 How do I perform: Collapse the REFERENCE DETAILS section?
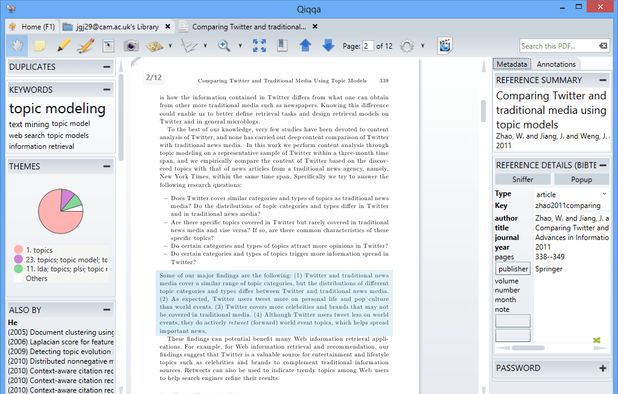(x=603, y=165)
